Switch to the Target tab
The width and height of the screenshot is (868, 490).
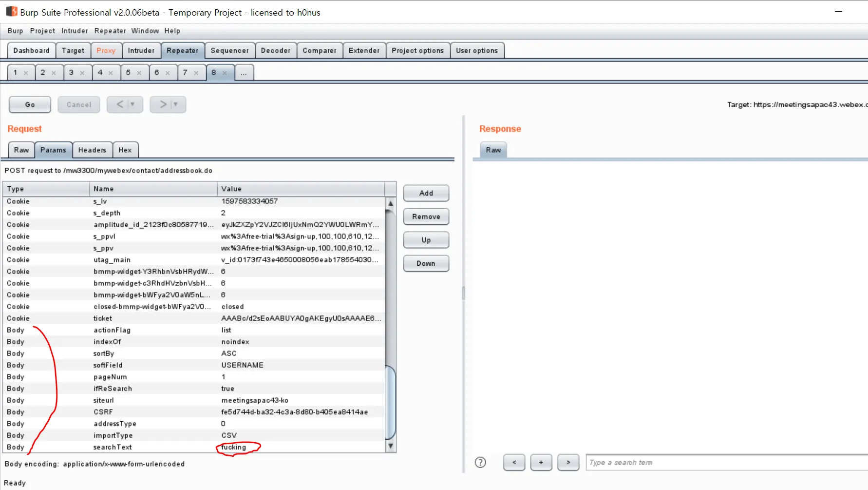pyautogui.click(x=73, y=50)
